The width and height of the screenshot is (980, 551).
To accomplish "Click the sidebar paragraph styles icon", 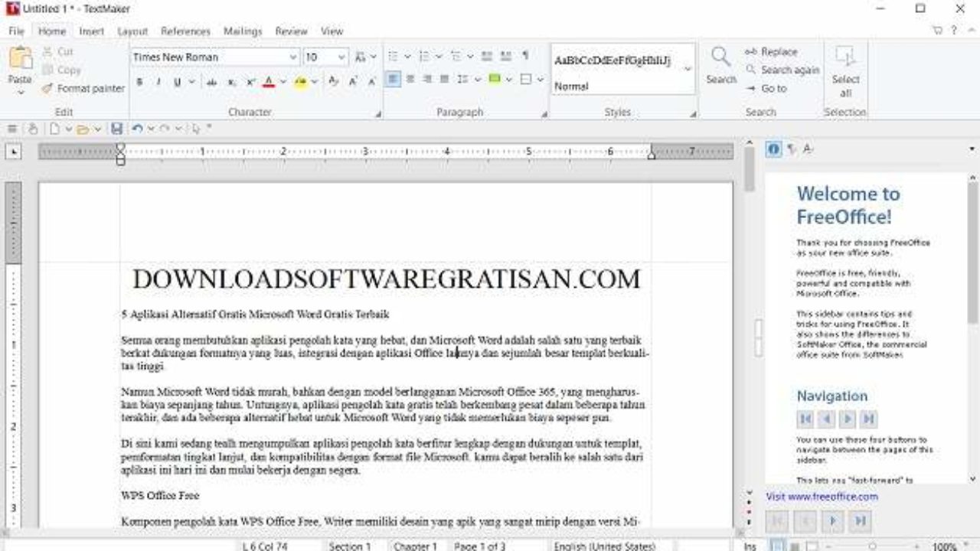I will click(791, 149).
